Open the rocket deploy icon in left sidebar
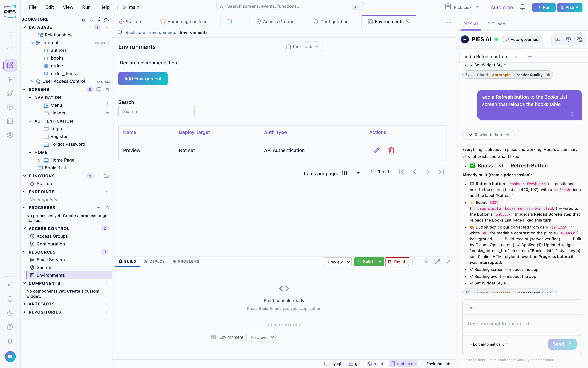 (x=10, y=93)
